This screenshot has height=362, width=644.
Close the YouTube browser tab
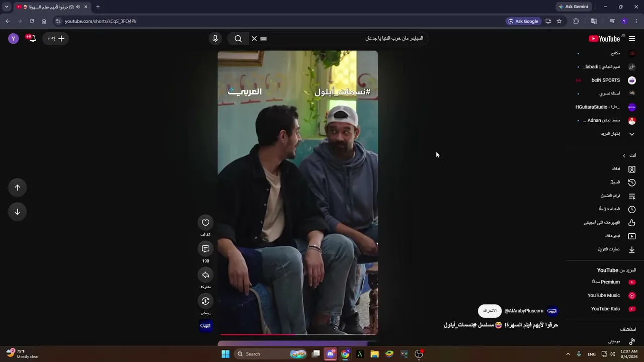pyautogui.click(x=86, y=7)
